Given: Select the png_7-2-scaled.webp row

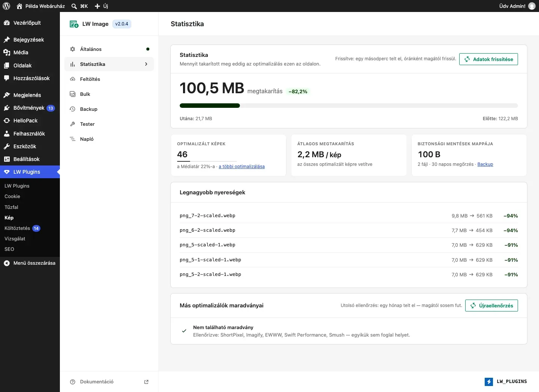Looking at the screenshot, I should (349, 216).
